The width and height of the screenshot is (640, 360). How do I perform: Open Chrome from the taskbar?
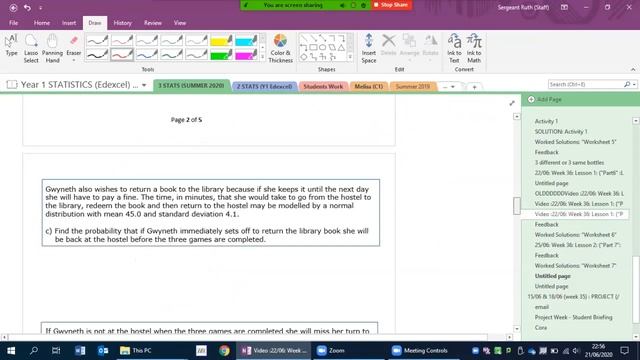point(224,351)
